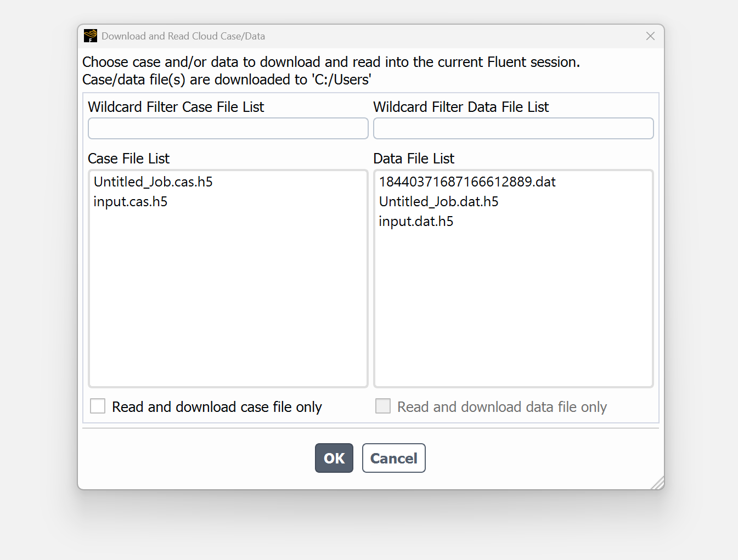The height and width of the screenshot is (560, 738).
Task: Click the Fluent app icon in title bar
Action: [91, 36]
